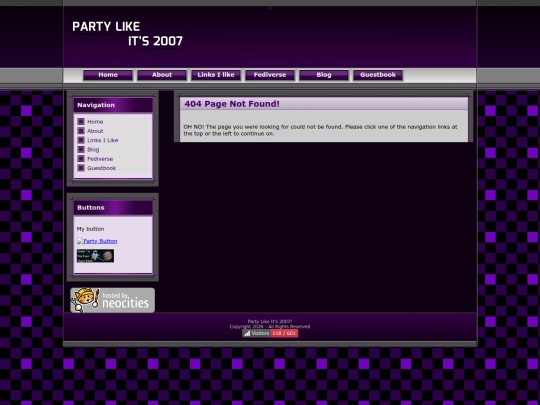Click the square bullet icon beside sidebar Fediverse
540x405 pixels.
[81, 159]
